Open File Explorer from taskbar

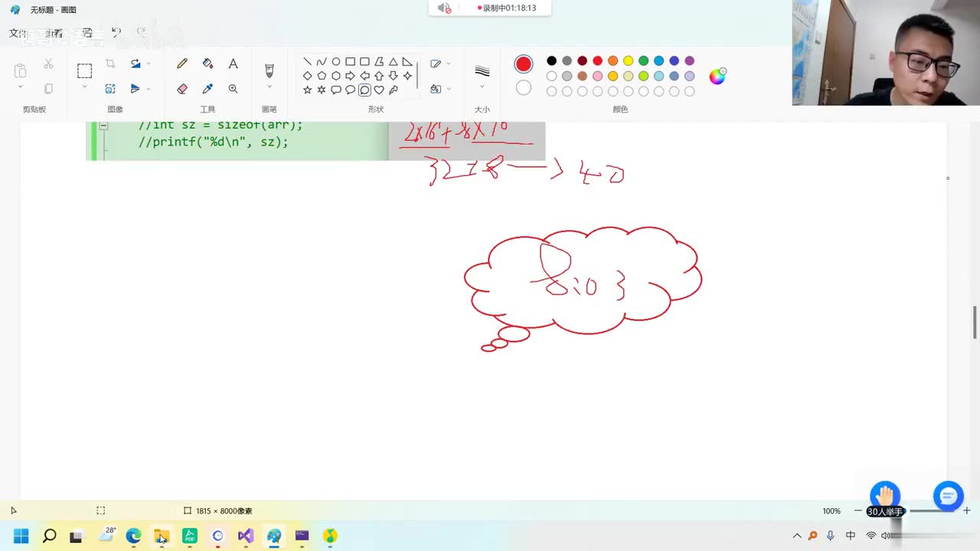(162, 536)
